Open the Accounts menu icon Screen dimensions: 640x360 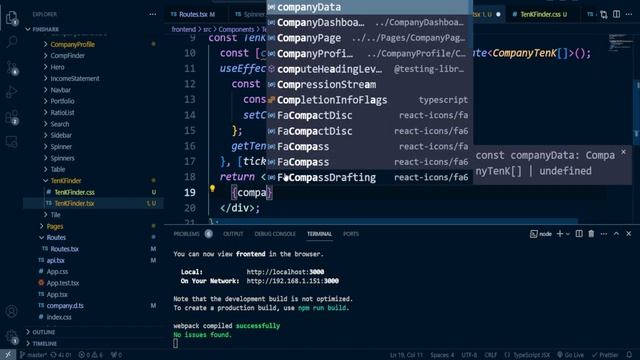click(11, 311)
